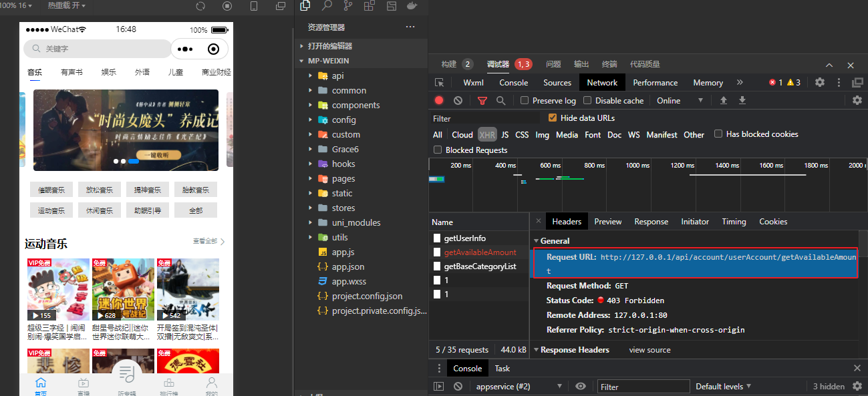Image resolution: width=868 pixels, height=396 pixels.
Task: Click the inspect element selector icon
Action: pyautogui.click(x=439, y=83)
